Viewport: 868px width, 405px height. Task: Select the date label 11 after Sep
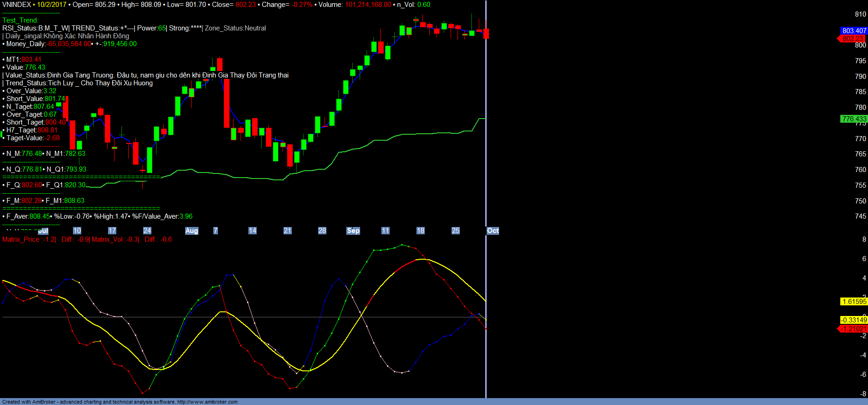click(385, 231)
